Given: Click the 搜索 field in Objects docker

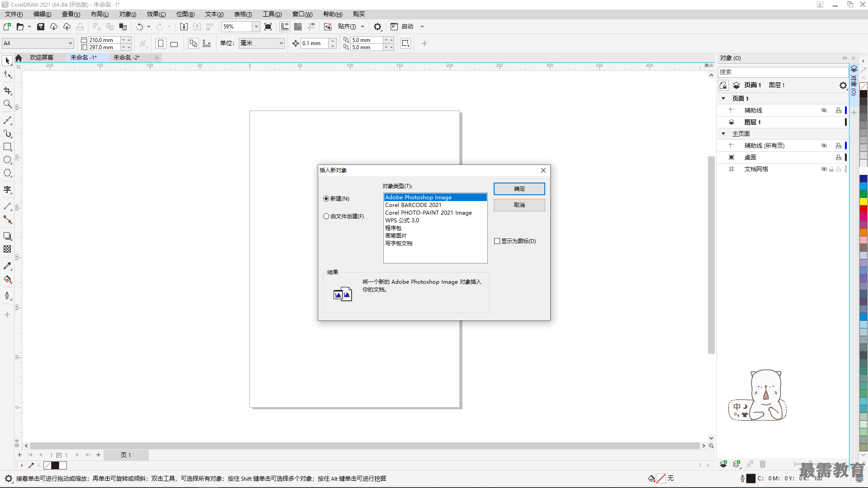Looking at the screenshot, I should 783,72.
